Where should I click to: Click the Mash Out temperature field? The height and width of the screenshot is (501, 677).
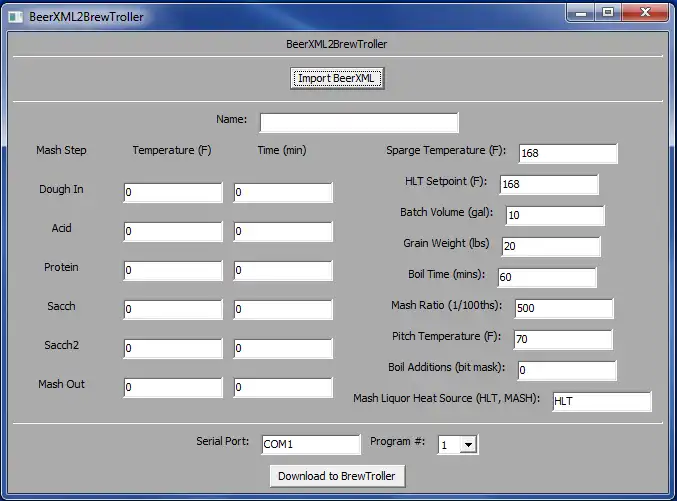point(173,387)
